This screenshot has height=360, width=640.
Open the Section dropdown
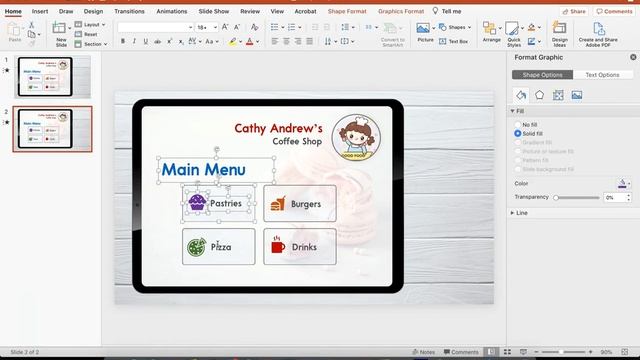pos(91,44)
